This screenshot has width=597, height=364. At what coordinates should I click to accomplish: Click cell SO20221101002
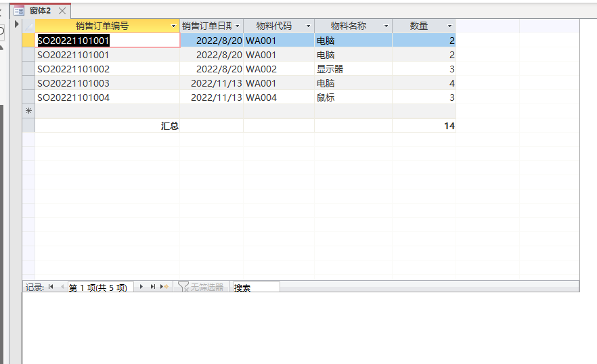[108, 69]
